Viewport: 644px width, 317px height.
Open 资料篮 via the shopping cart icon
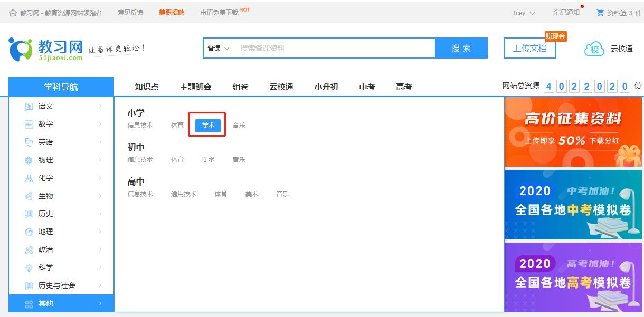[x=601, y=12]
